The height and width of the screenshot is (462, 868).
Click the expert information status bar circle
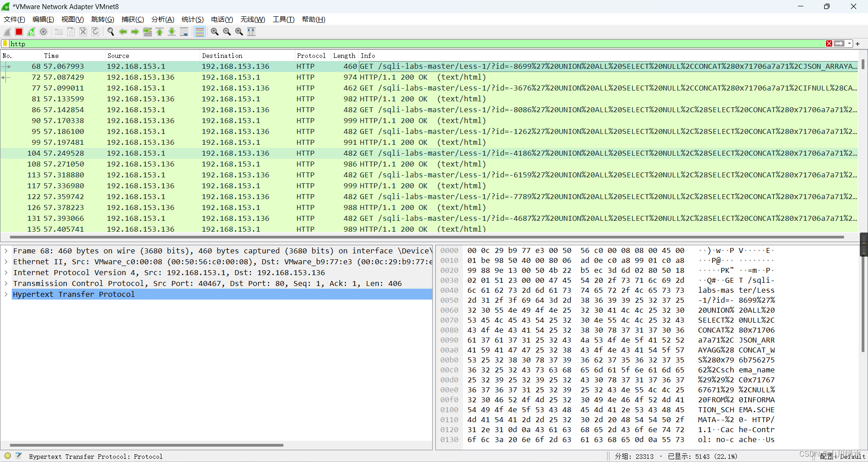point(8,456)
